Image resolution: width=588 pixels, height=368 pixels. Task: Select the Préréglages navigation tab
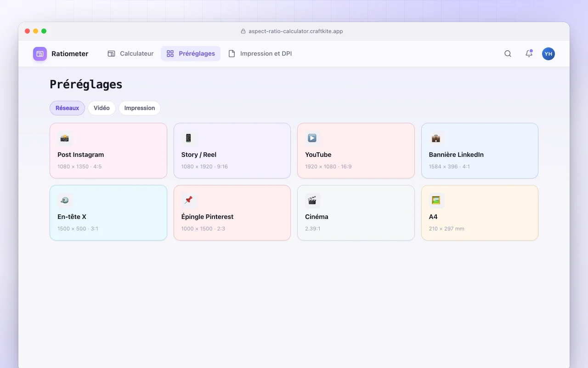[x=191, y=54]
